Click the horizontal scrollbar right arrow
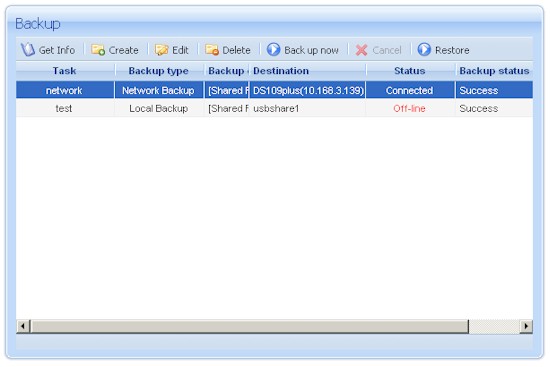Screen dimensions: 550x367 coord(526,326)
